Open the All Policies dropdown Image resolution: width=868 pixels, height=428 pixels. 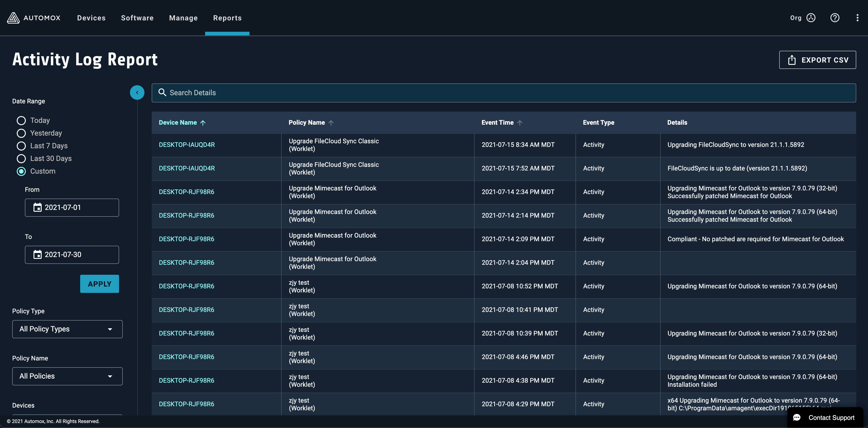[67, 376]
